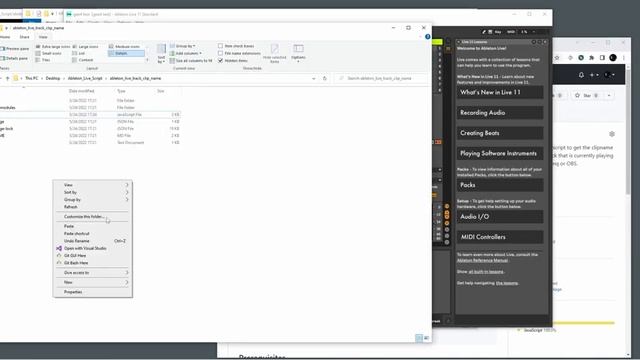Toggle the Details pane
Screen dimensions: 640x360
(14, 58)
